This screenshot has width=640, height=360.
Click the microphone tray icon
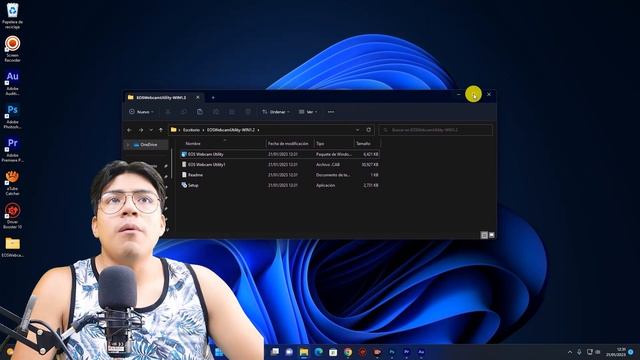click(x=579, y=352)
